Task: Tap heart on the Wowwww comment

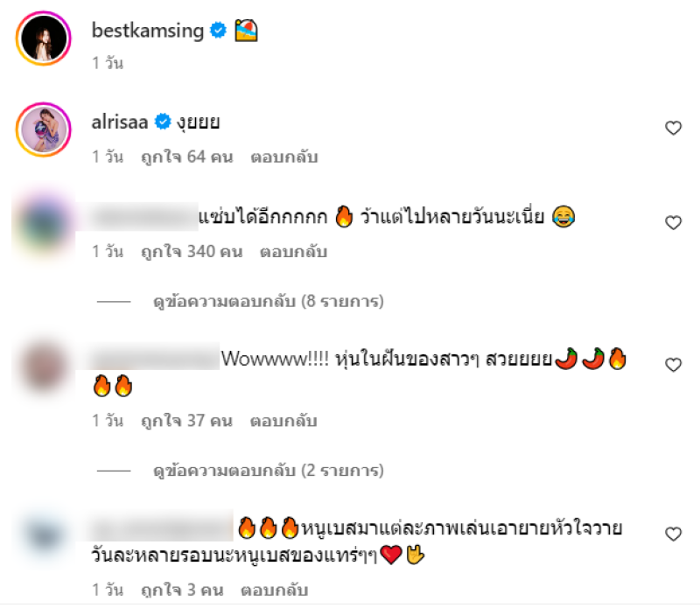Action: coord(673,365)
